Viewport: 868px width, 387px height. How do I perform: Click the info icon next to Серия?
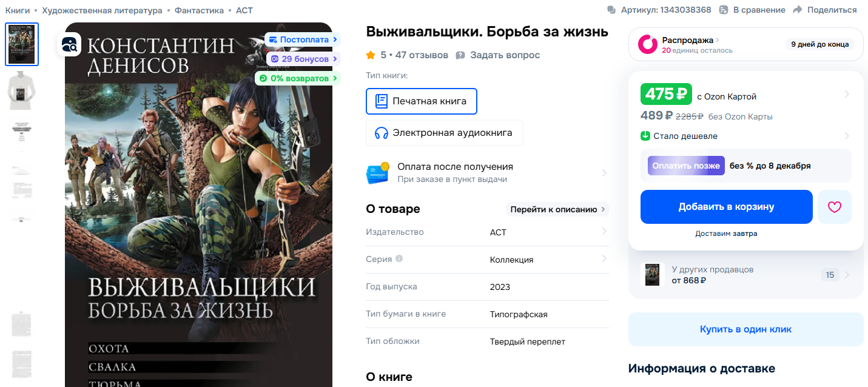pyautogui.click(x=399, y=258)
